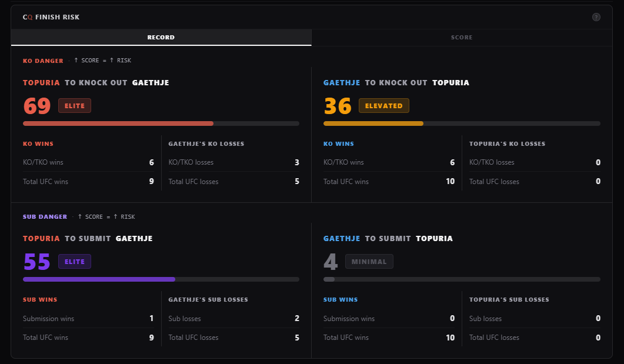Click the orange Gaethje knockout score bar
Image resolution: width=624 pixels, height=364 pixels.
[x=462, y=123]
